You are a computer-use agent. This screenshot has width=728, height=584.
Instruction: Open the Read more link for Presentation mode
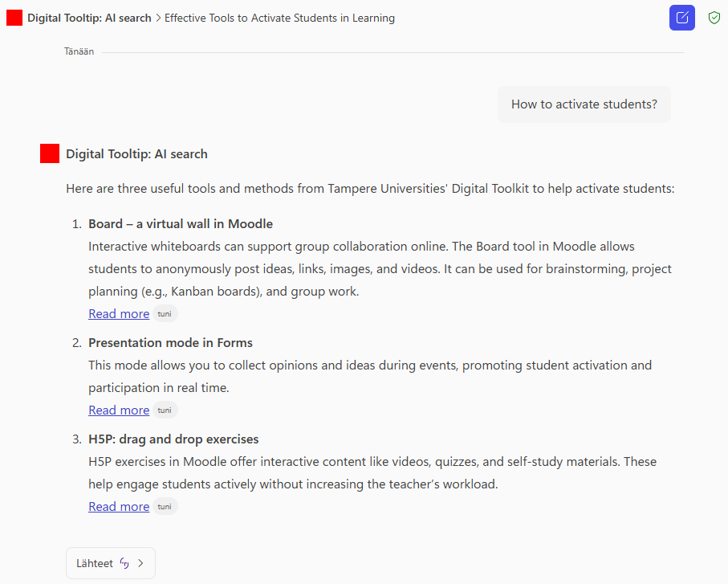[x=118, y=410]
